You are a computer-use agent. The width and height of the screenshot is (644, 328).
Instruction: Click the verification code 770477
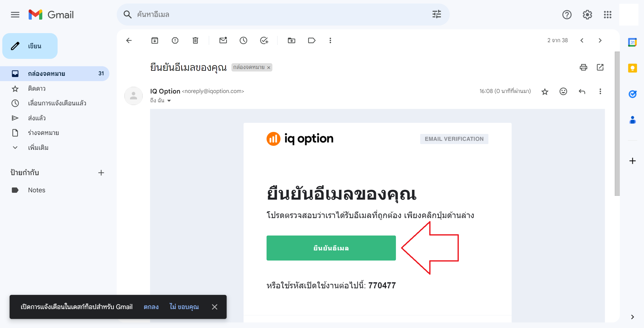pyautogui.click(x=382, y=285)
